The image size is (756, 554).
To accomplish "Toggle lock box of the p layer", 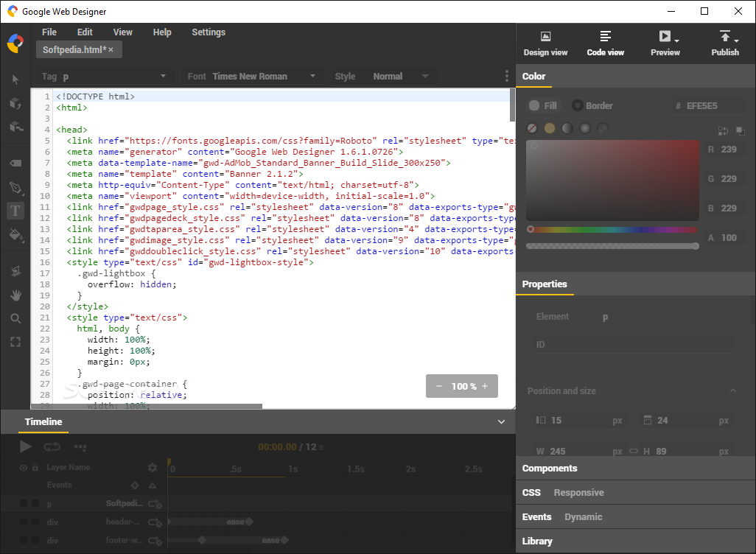I will 35,503.
